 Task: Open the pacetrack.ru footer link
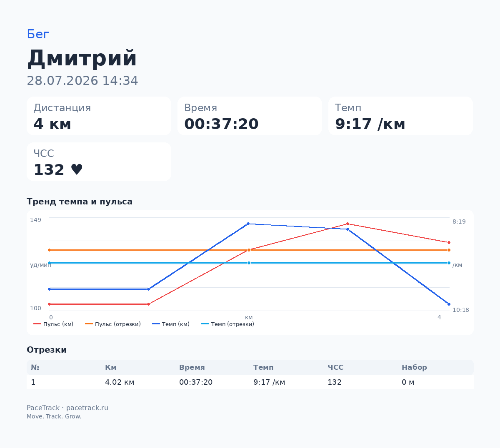click(x=87, y=408)
